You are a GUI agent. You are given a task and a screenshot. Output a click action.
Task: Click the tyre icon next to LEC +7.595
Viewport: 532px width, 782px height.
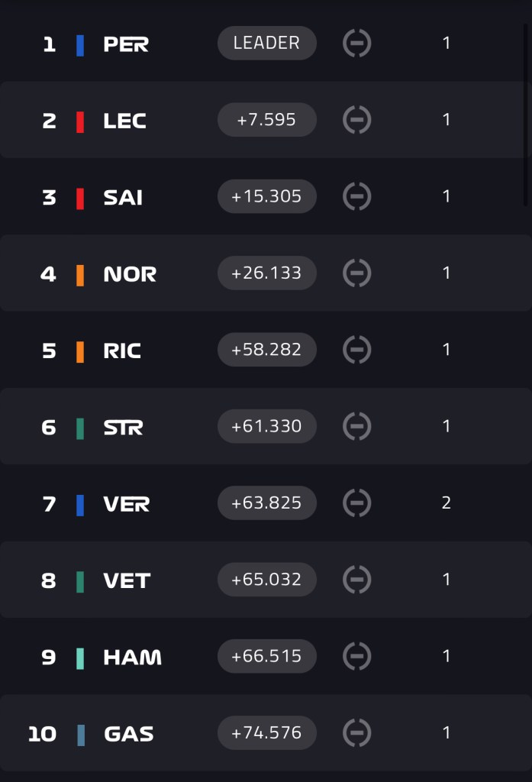(x=357, y=120)
